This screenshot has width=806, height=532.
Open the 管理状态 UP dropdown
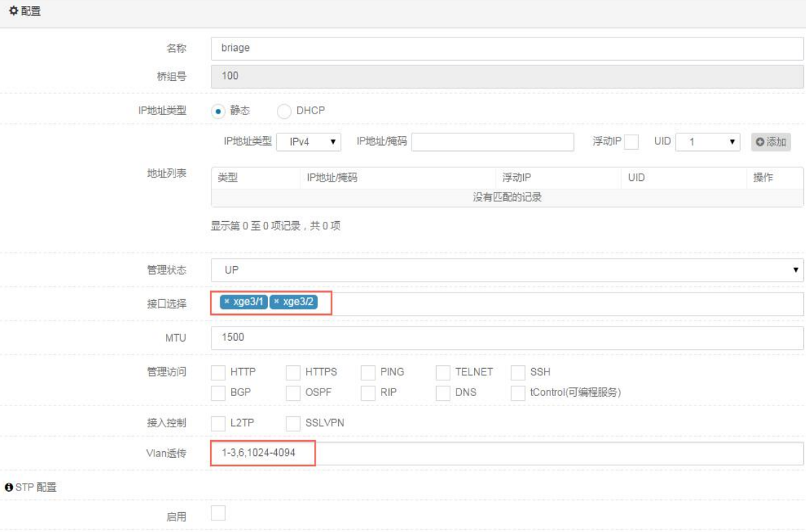pos(507,270)
